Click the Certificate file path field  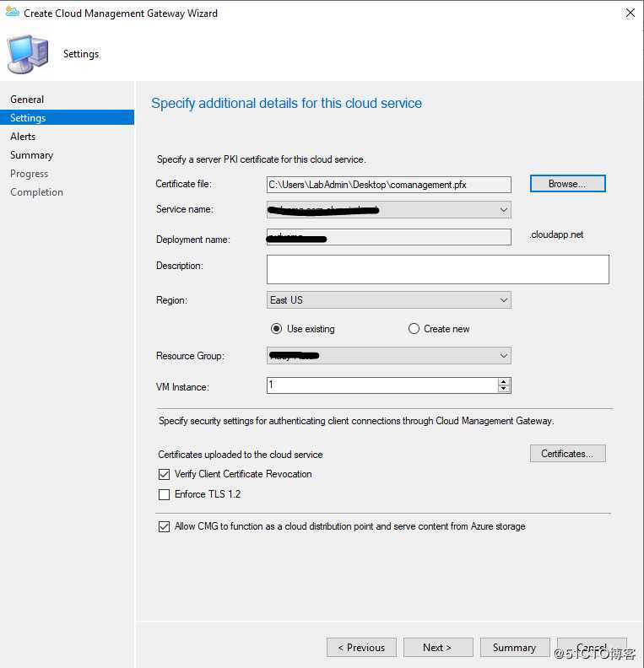coord(388,185)
